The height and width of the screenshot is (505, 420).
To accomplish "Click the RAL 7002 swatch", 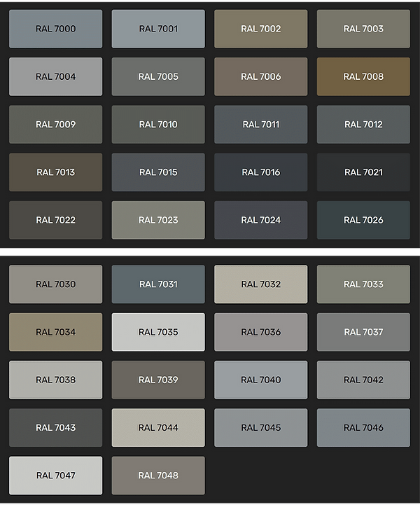I will pyautogui.click(x=260, y=29).
